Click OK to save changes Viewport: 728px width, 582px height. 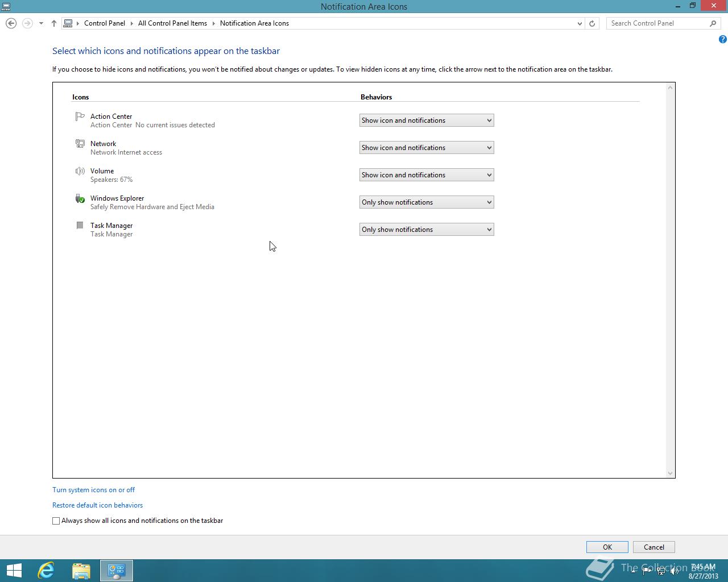coord(607,547)
